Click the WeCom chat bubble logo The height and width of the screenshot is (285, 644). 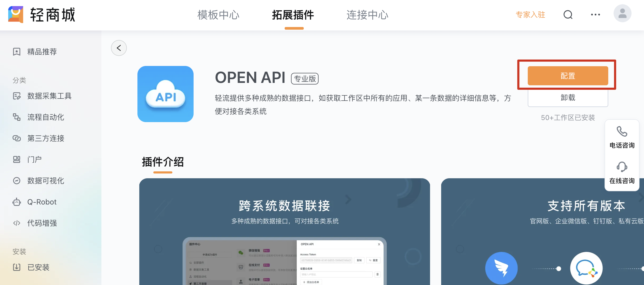click(x=586, y=268)
